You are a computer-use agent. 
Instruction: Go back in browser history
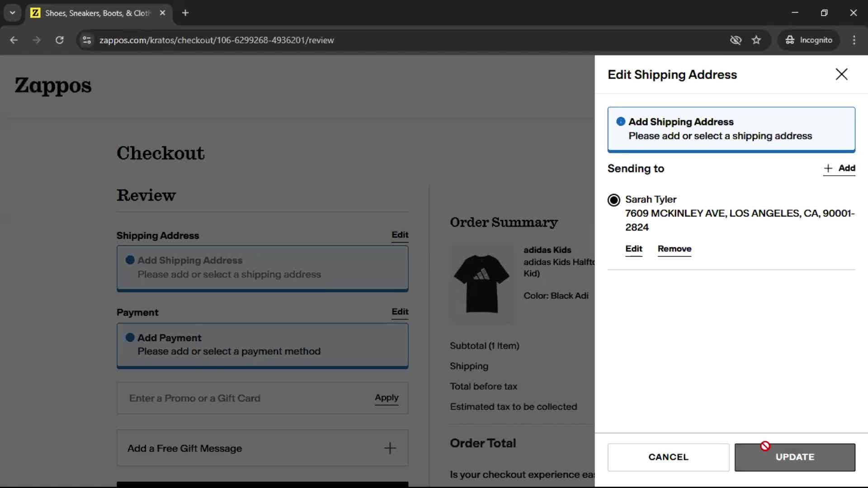tap(14, 40)
